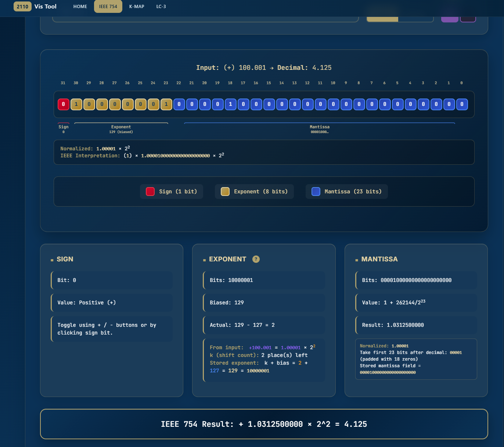The width and height of the screenshot is (504, 447).
Task: Select the IEEE 754 tab
Action: click(108, 6)
